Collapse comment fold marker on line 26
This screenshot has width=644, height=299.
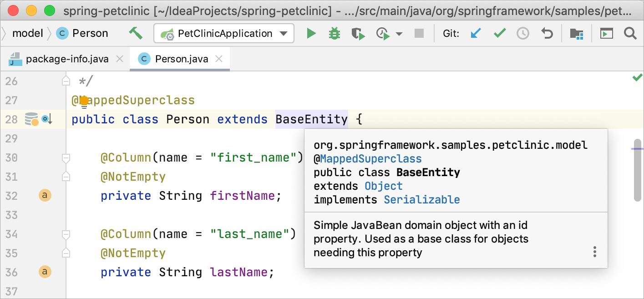(x=66, y=81)
